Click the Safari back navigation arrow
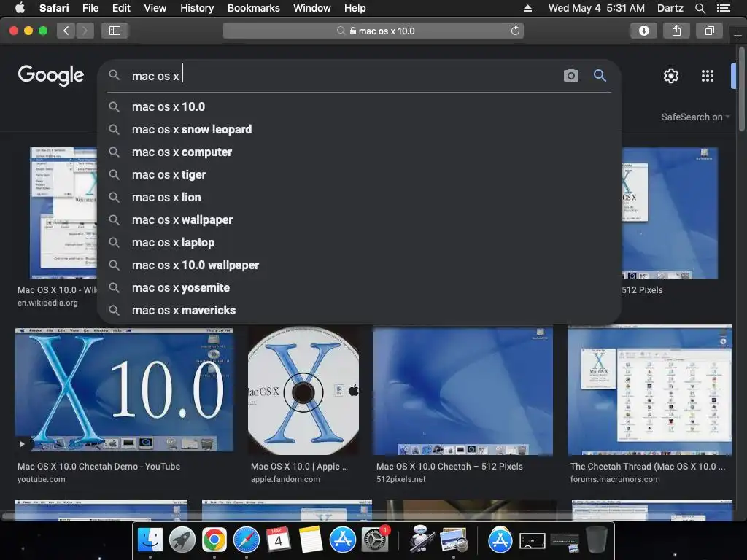The image size is (747, 560). 66,31
